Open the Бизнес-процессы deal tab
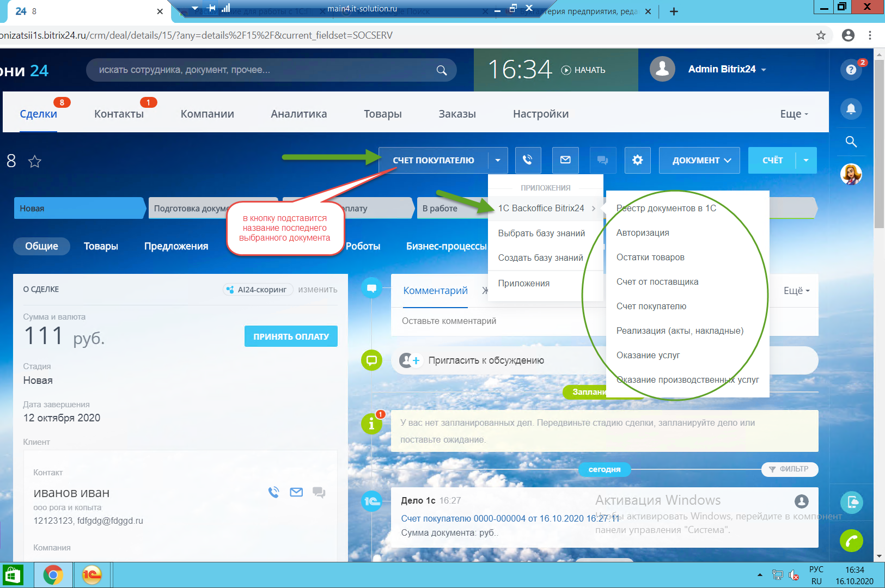 pos(447,246)
